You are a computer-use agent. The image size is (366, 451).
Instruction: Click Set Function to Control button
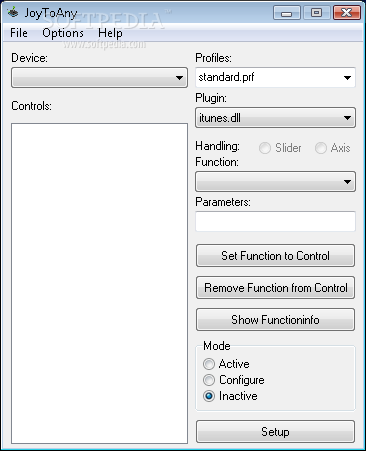(275, 256)
